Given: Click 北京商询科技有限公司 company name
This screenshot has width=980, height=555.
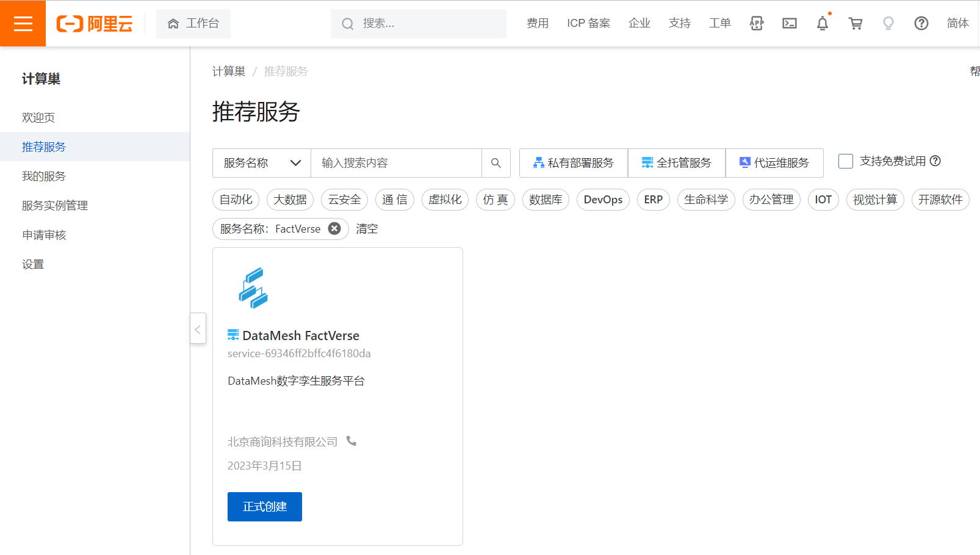Looking at the screenshot, I should click(283, 441).
